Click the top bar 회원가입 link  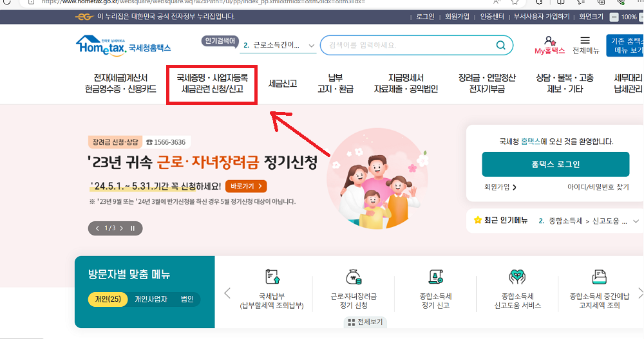[457, 17]
